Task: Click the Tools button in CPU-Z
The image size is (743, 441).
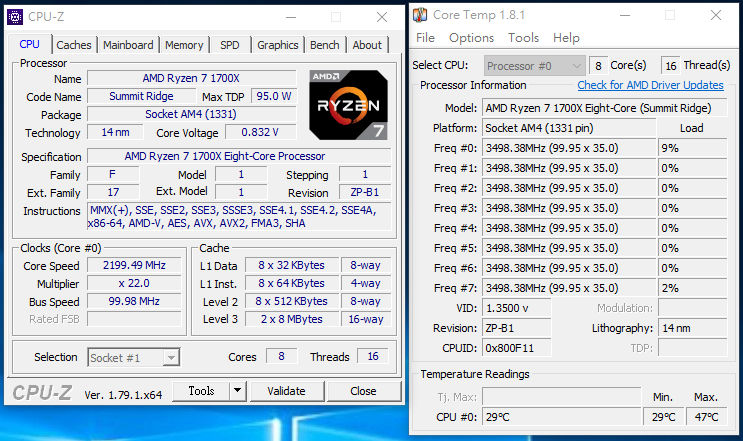Action: coord(201,391)
